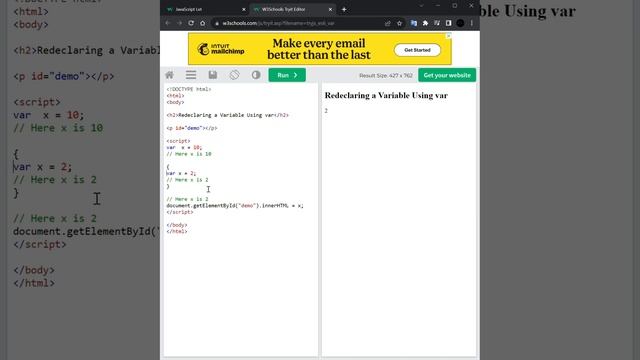Viewport: 640px width, 360px height.
Task: Click the Result Size text
Action: click(x=386, y=76)
